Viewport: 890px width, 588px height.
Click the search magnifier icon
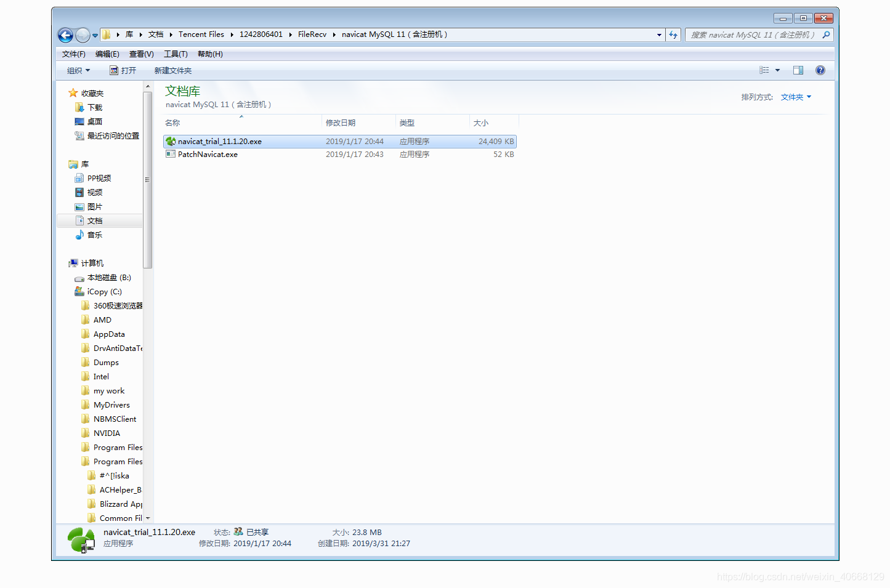pyautogui.click(x=827, y=35)
